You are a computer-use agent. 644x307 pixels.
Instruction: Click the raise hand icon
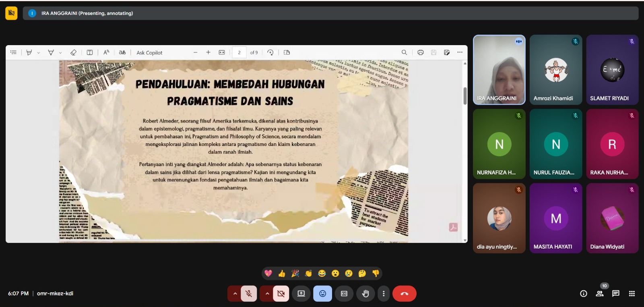(x=365, y=294)
